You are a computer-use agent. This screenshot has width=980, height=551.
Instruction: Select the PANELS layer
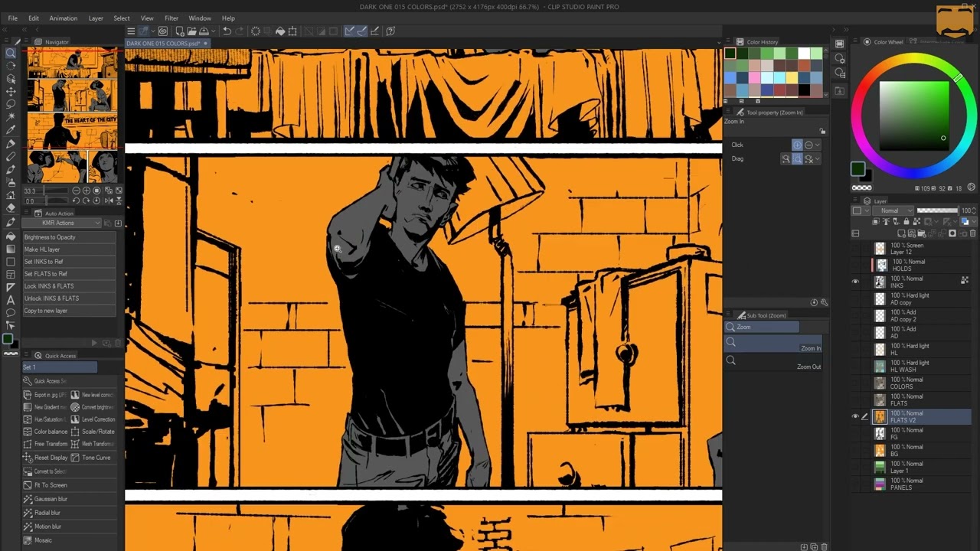(912, 484)
